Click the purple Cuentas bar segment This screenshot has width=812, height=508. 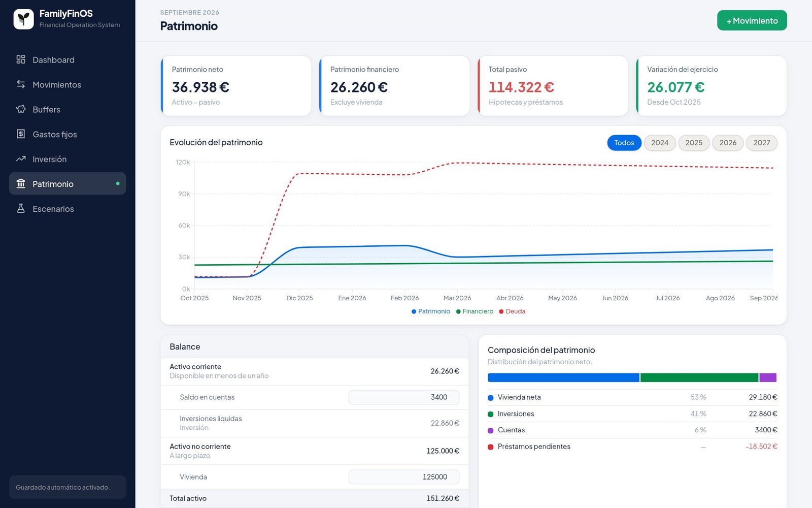coord(768,377)
